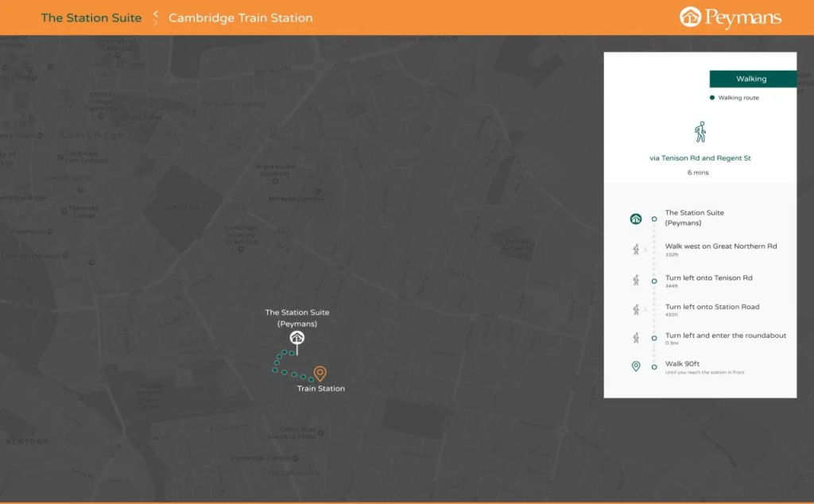Click the Cambridge Train Station header title
Image resolution: width=814 pixels, height=504 pixels.
240,17
